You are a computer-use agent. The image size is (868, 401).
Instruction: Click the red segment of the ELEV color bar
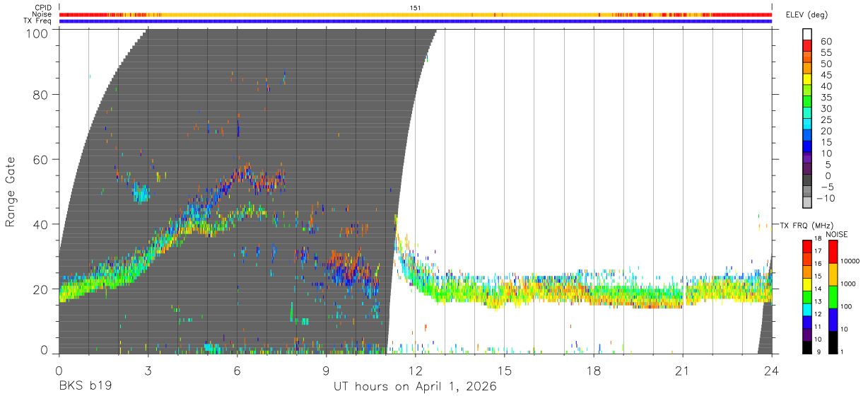coord(807,46)
